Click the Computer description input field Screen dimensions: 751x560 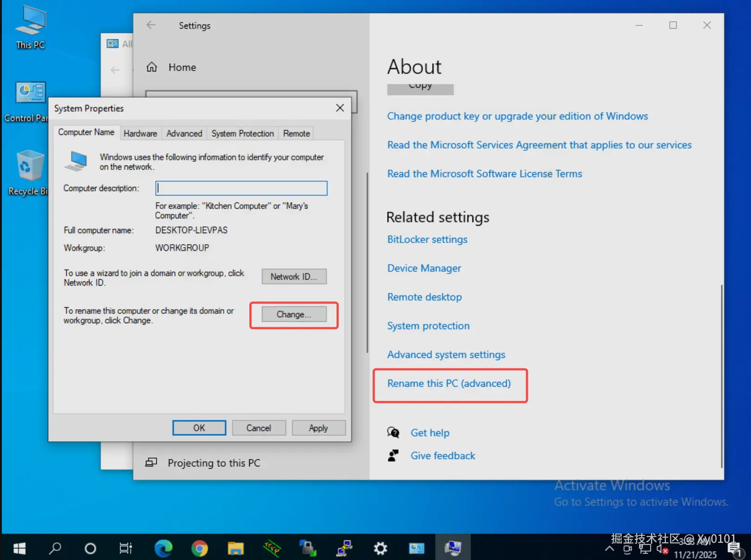242,188
